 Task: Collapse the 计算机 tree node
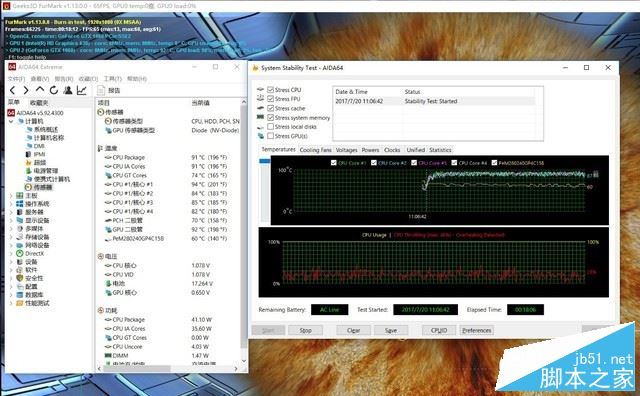(x=11, y=121)
